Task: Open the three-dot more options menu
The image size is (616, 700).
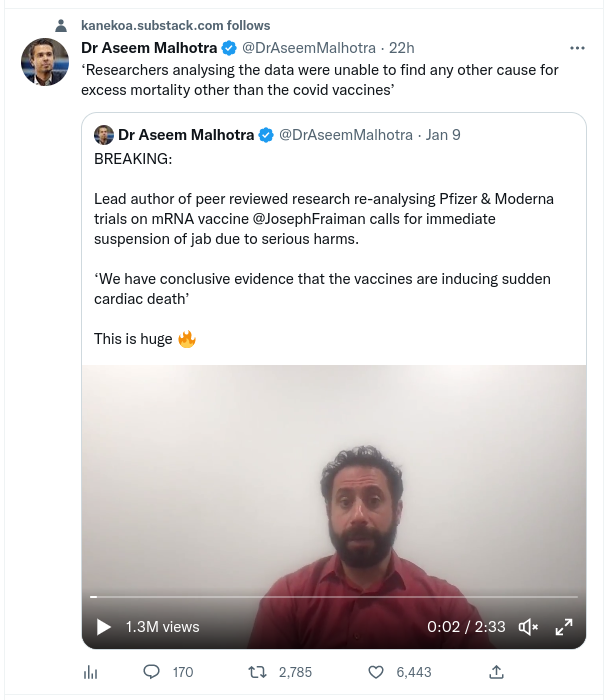Action: click(x=577, y=48)
